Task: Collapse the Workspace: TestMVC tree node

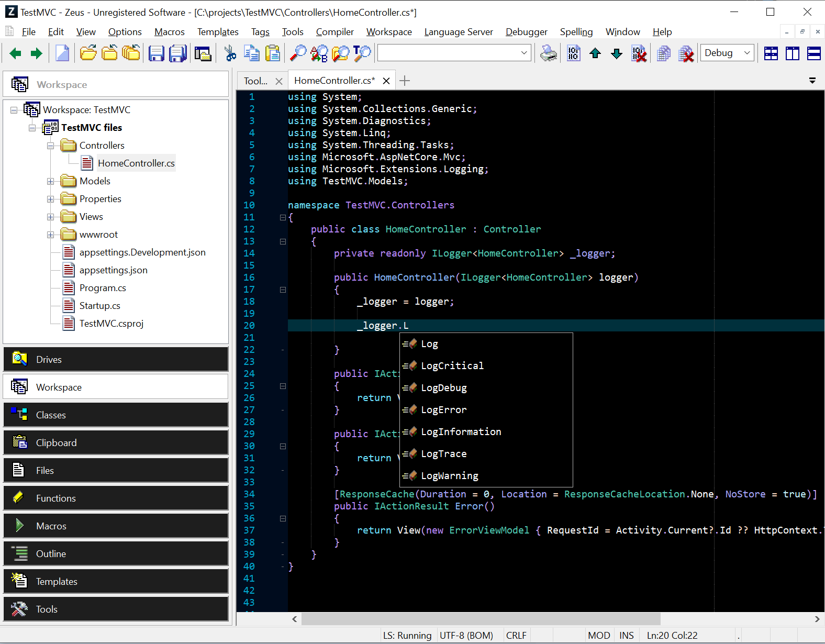Action: 14,110
